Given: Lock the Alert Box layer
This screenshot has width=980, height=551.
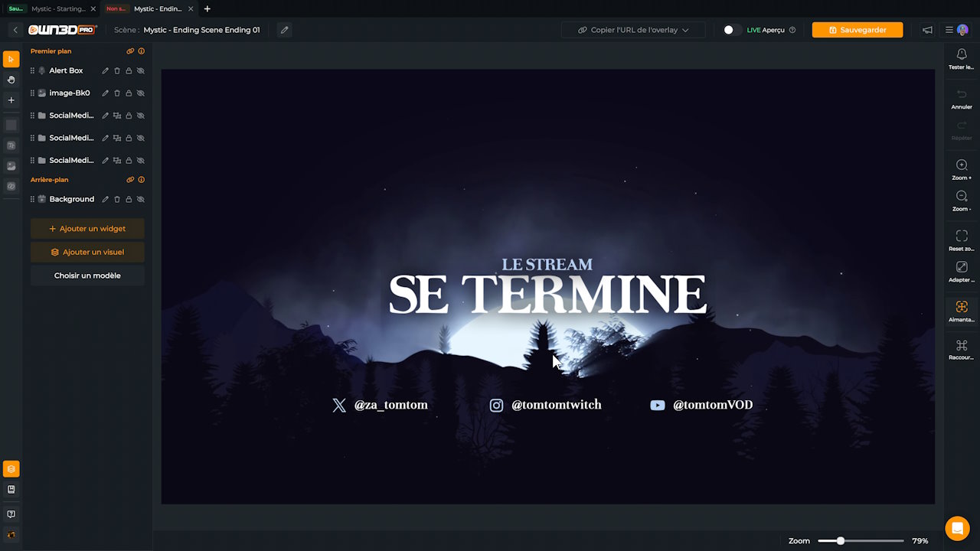Looking at the screenshot, I should point(129,70).
